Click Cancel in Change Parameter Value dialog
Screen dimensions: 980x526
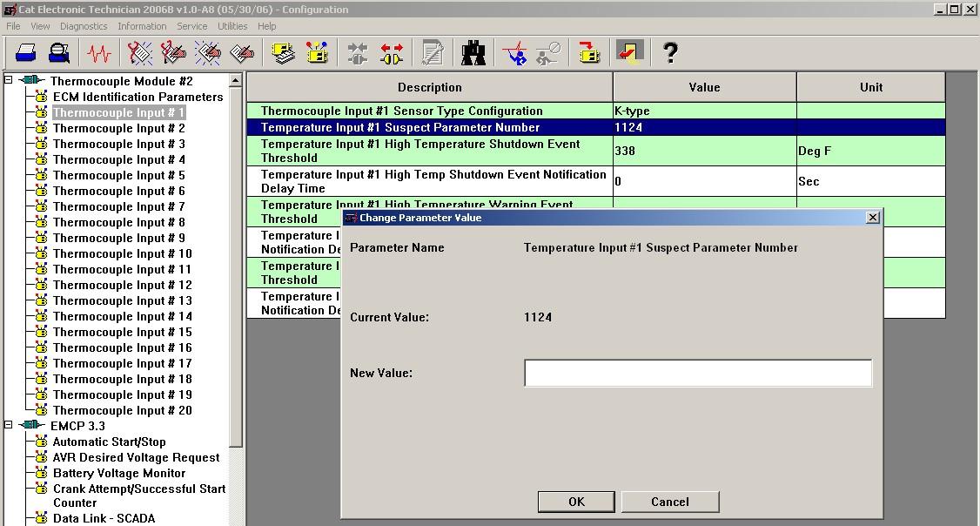point(670,502)
